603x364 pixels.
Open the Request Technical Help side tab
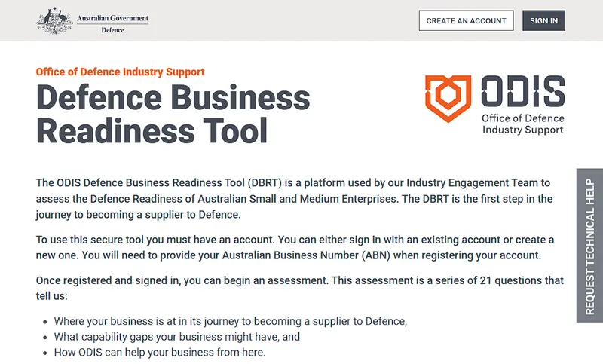[x=589, y=245]
